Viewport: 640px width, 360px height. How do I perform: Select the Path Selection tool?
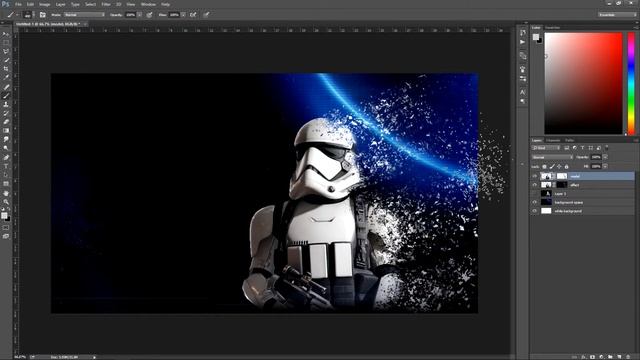click(6, 175)
